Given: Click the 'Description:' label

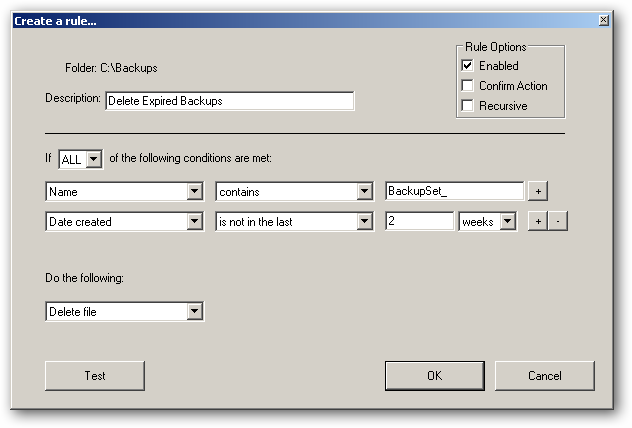Looking at the screenshot, I should pos(73,98).
